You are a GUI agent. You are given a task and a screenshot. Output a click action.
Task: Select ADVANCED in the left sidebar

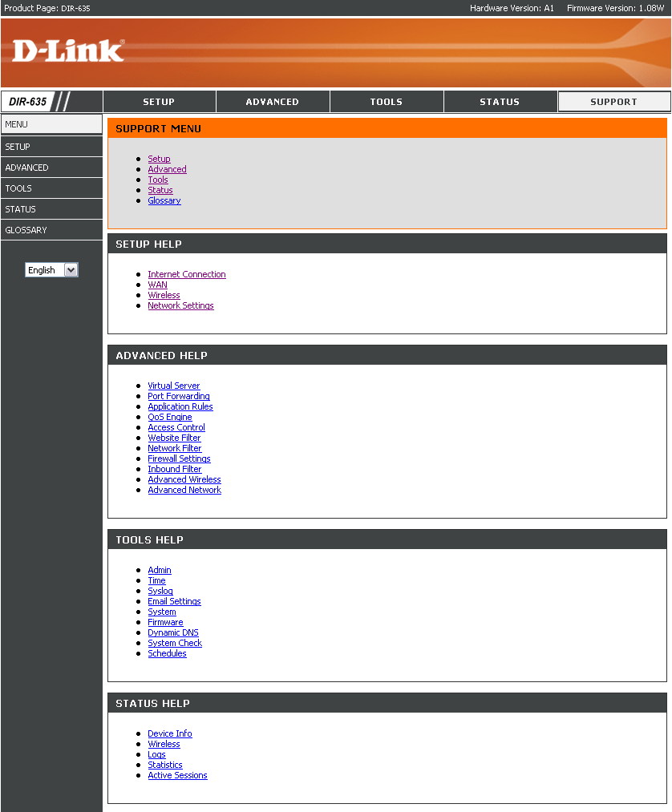(x=51, y=168)
